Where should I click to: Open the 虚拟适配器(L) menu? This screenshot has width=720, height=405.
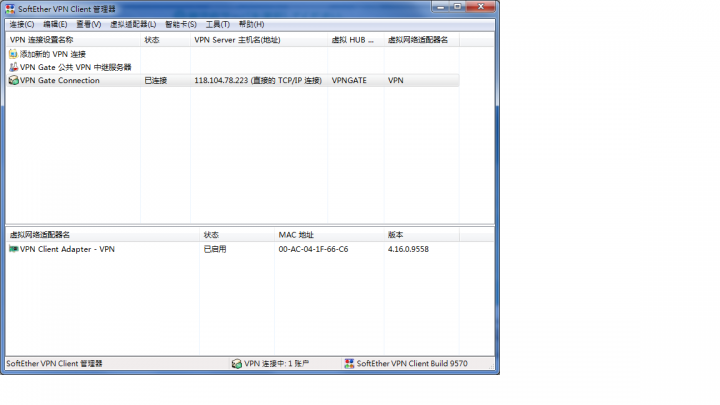click(x=133, y=24)
